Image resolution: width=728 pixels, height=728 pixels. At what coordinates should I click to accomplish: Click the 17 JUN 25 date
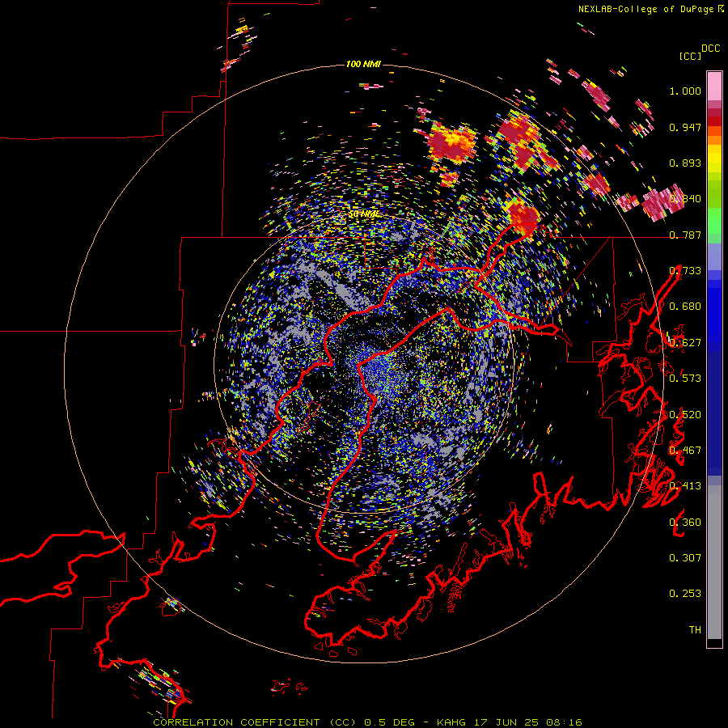coord(506,722)
